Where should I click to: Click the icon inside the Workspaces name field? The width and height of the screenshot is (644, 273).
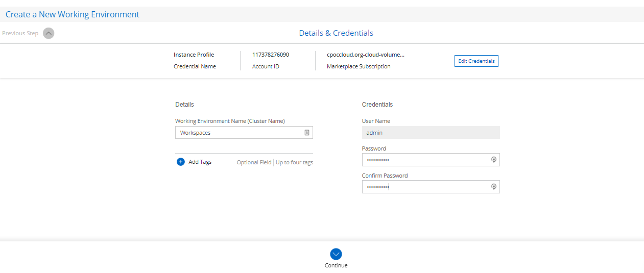click(307, 133)
